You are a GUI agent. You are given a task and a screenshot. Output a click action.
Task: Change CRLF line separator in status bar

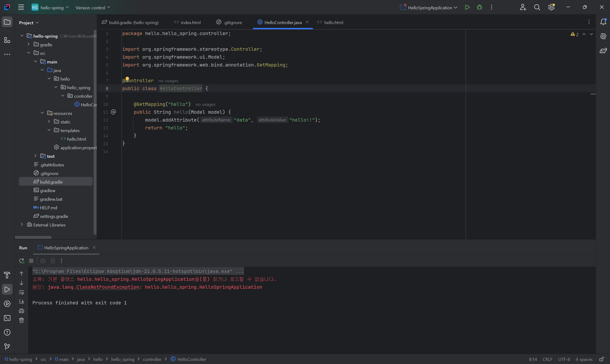click(x=547, y=359)
